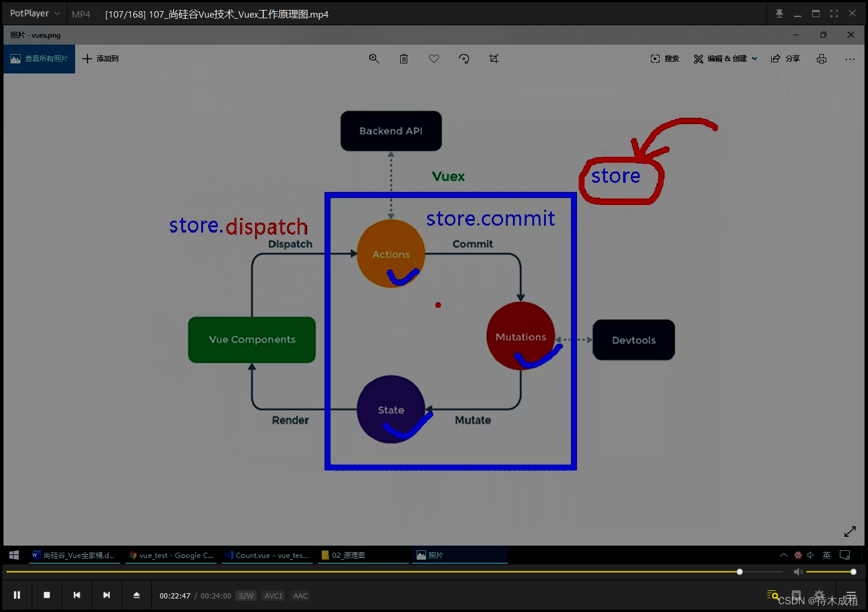
Task: Switch to the Word document taskbar item
Action: click(x=75, y=555)
